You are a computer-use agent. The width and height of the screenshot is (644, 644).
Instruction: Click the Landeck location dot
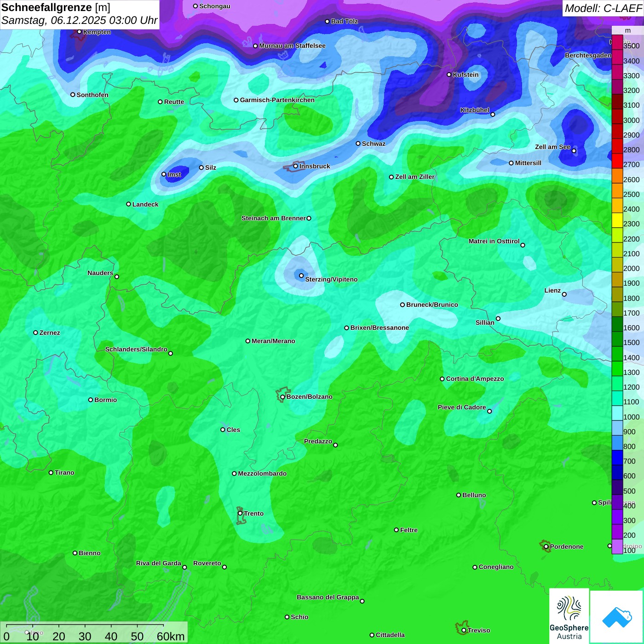[x=129, y=204]
